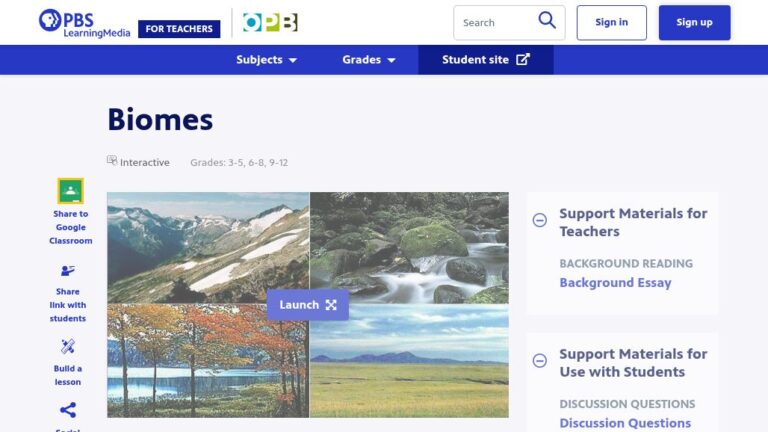Viewport: 768px width, 432px height.
Task: Collapse Support Materials for Teachers section
Action: (540, 220)
